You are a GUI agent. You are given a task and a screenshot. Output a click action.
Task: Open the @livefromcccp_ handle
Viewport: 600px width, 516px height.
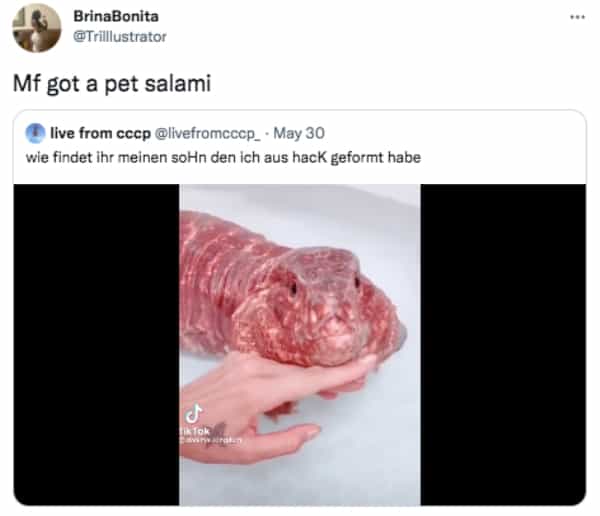coord(207,134)
